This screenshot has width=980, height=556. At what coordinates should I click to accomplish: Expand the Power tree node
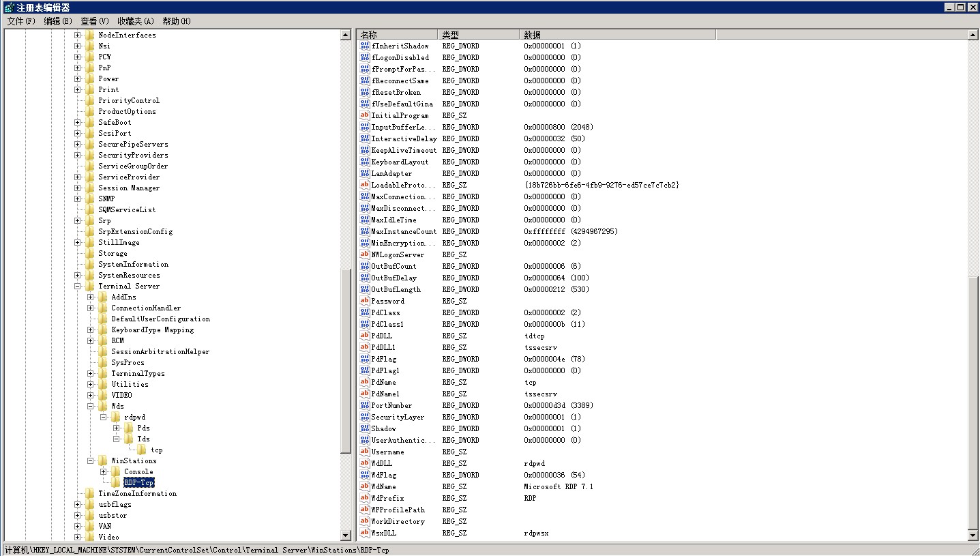tap(77, 78)
